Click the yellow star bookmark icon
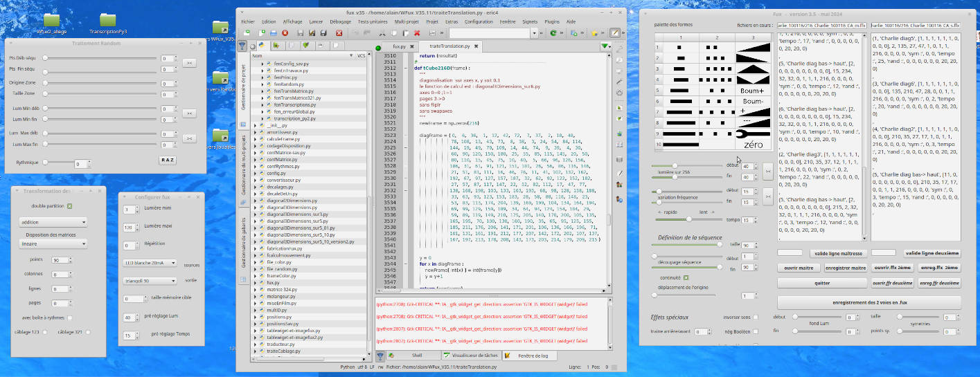The width and height of the screenshot is (980, 377). [594, 33]
